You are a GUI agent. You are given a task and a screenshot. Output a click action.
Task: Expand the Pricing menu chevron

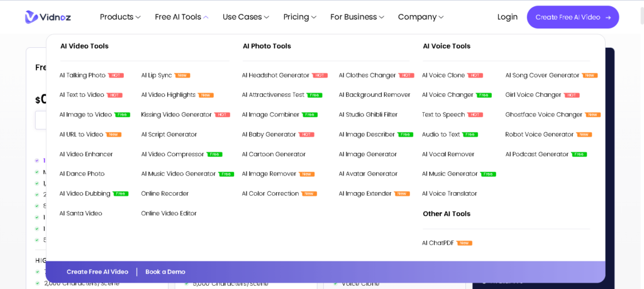pyautogui.click(x=314, y=17)
